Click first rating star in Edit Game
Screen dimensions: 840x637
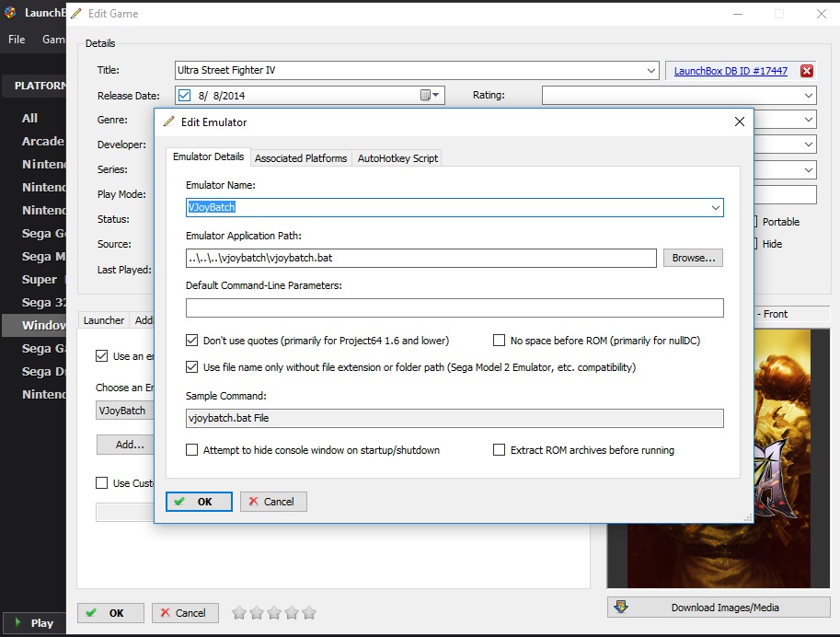[239, 612]
